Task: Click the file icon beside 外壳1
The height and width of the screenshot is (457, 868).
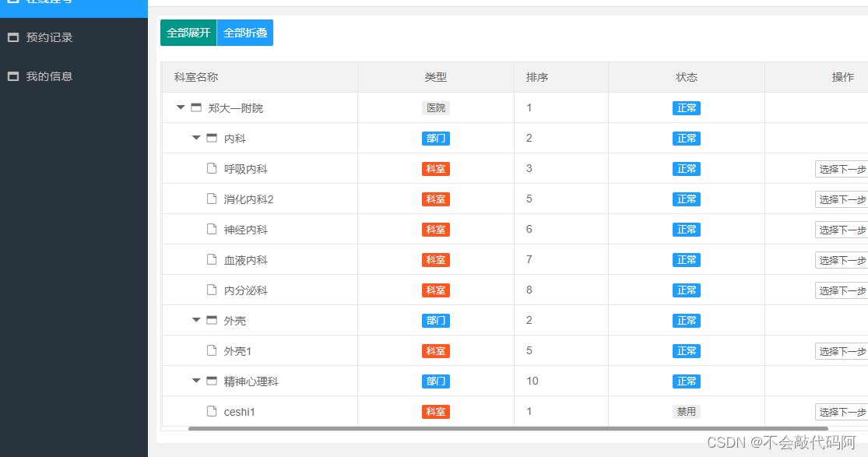Action: (x=212, y=350)
